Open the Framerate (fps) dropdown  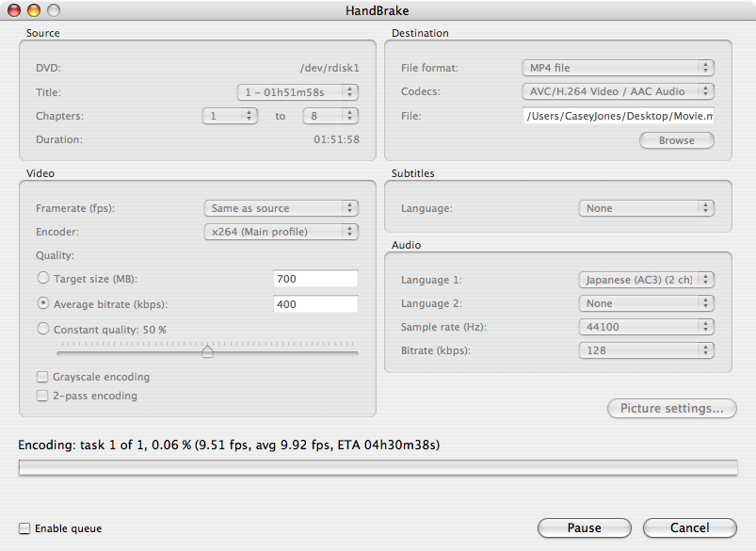pos(281,208)
